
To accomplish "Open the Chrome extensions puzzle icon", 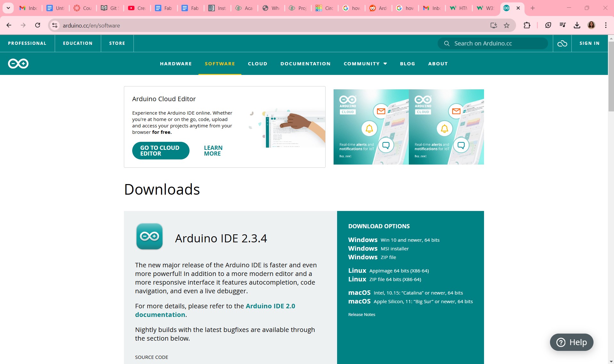I will point(527,25).
